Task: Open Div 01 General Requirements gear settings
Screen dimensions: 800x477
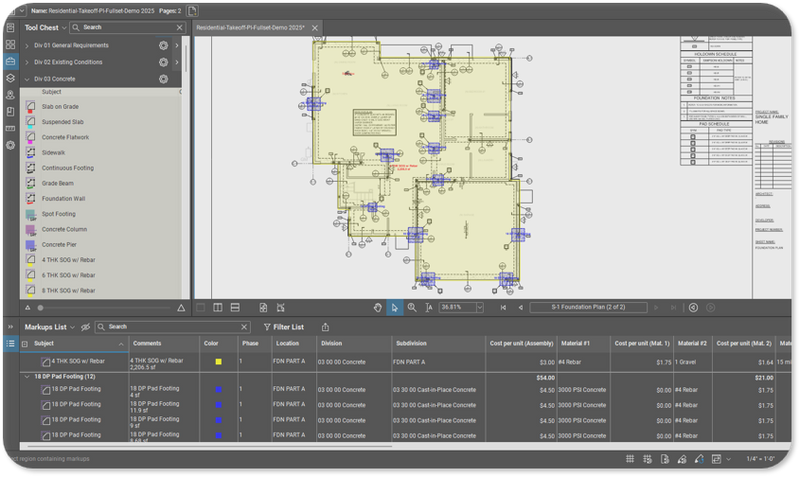Action: 163,45
